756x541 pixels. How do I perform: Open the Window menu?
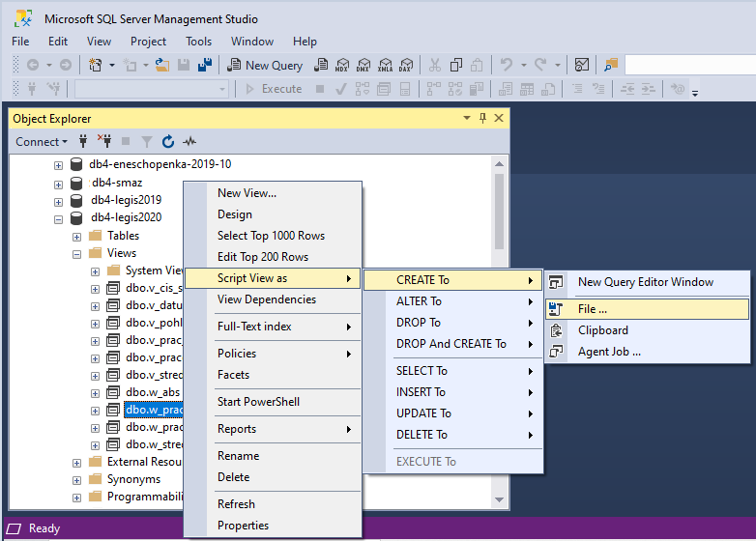[252, 42]
